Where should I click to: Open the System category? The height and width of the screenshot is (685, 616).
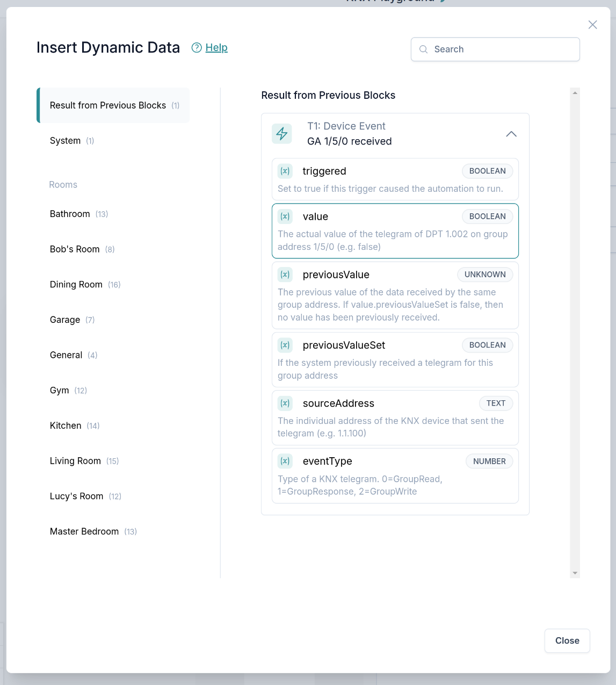(x=66, y=141)
